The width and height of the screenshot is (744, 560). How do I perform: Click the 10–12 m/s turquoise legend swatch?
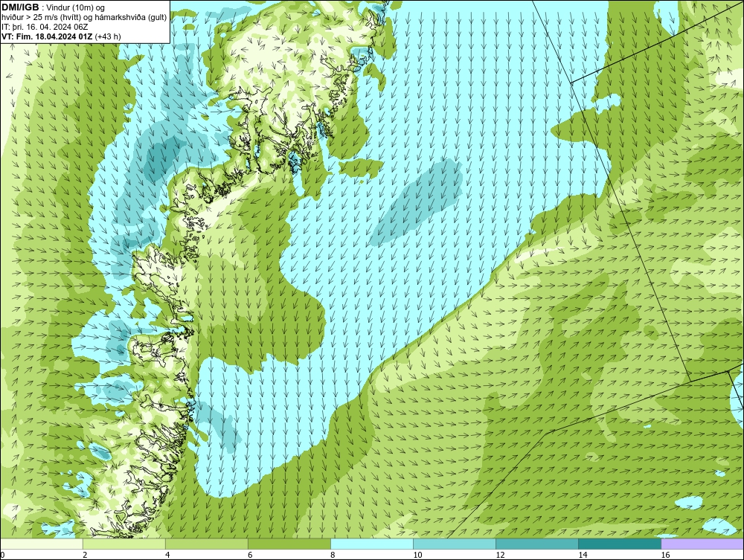454,544
